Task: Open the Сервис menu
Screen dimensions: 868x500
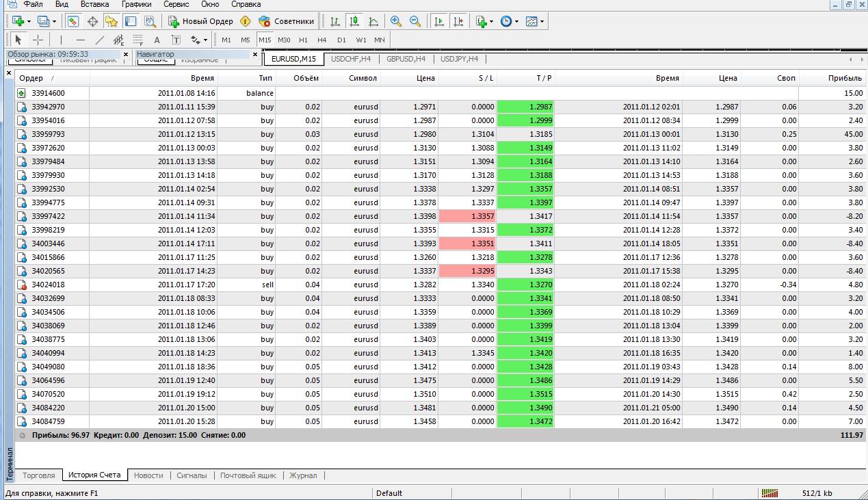Action: point(176,4)
